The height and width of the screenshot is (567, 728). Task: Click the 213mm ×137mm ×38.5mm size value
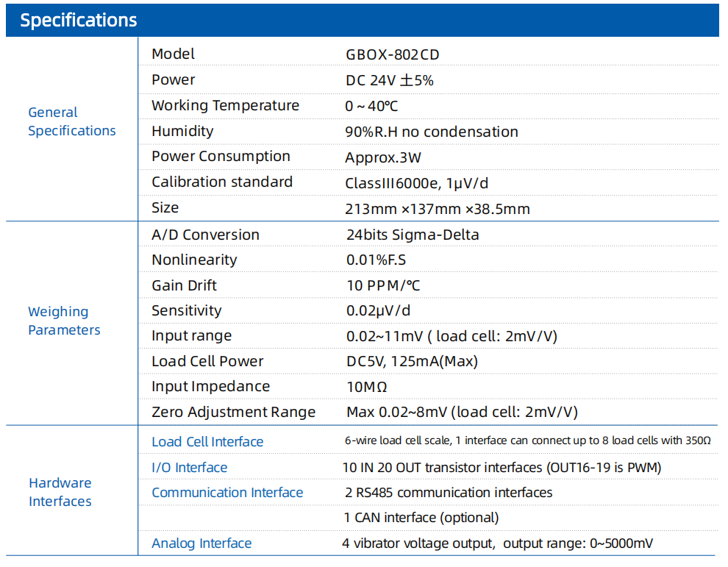(438, 209)
